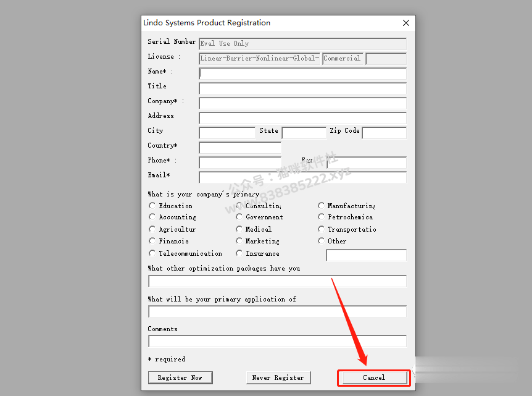Select the Manufacturing radio button
Screen dimensions: 532x396
click(x=321, y=206)
